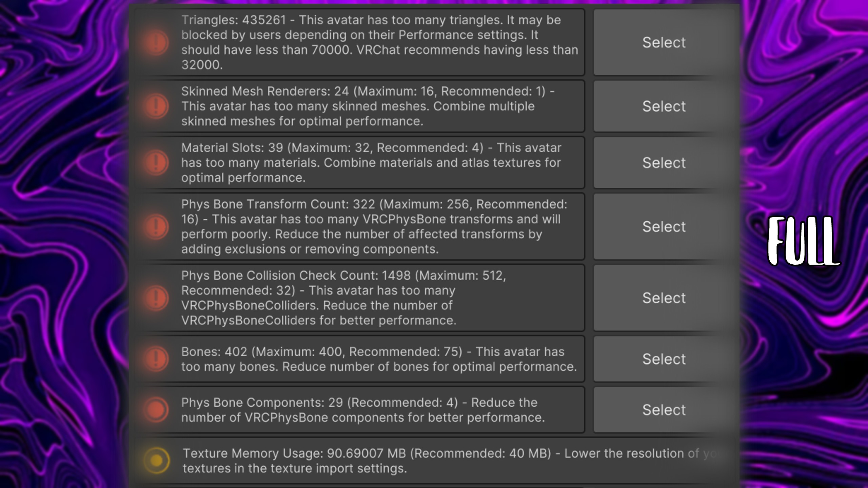Viewport: 868px width, 488px height.
Task: Click the error icon beside Bones: 402 message
Action: coord(156,359)
